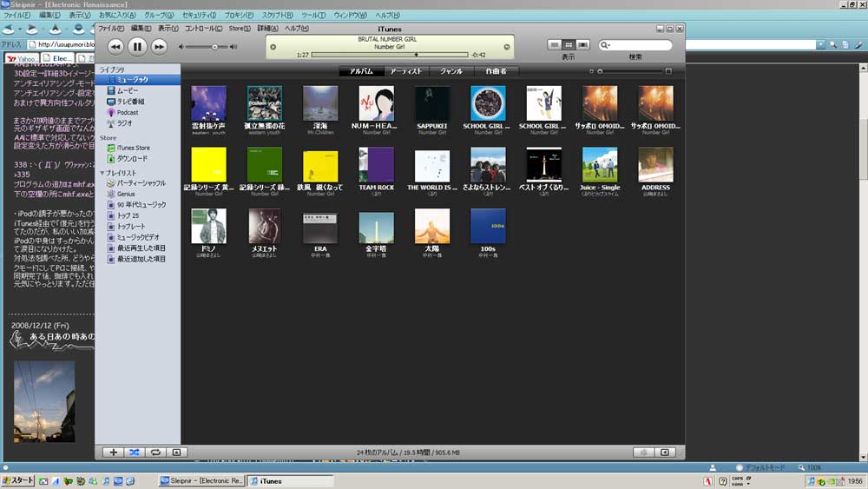The image size is (868, 489).
Task: Select the Juice - Single album cover
Action: (600, 165)
